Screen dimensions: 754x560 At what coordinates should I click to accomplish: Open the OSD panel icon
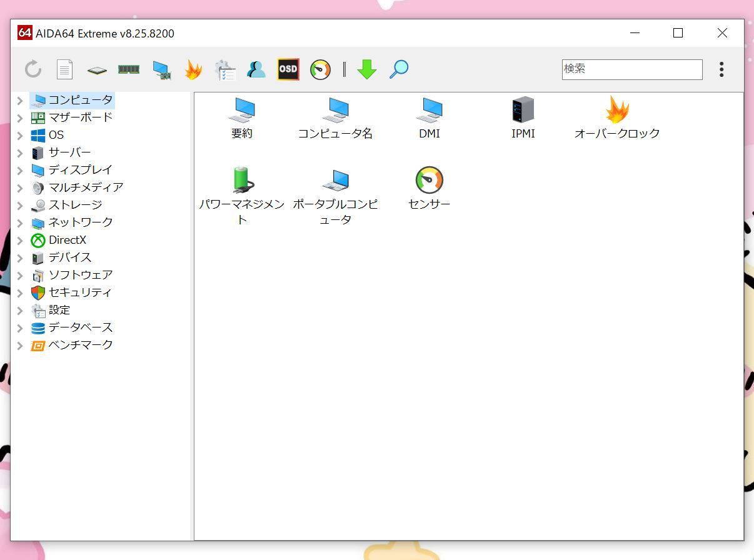click(288, 69)
